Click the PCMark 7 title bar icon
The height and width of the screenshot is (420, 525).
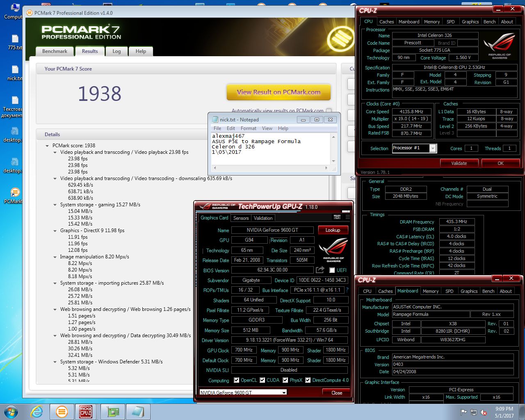pyautogui.click(x=29, y=13)
